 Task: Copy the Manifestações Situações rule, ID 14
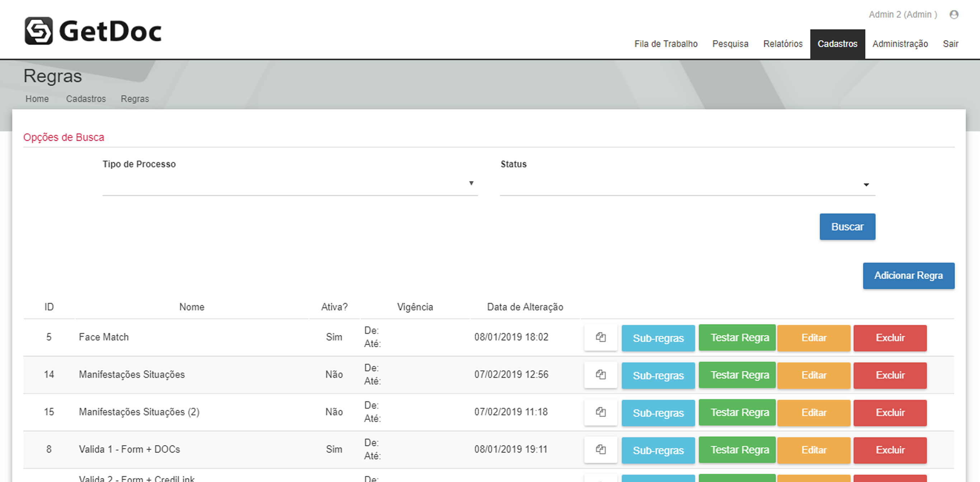[601, 375]
